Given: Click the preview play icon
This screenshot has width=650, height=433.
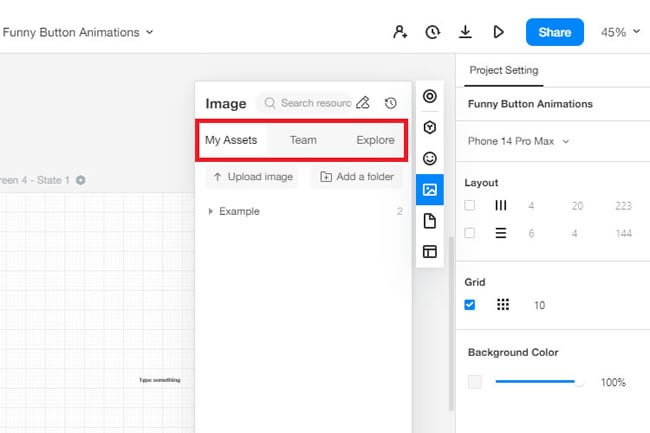Looking at the screenshot, I should point(498,32).
